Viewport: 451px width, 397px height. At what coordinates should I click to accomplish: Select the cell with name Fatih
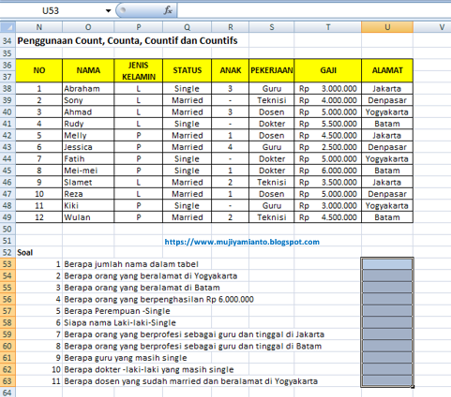(x=88, y=159)
